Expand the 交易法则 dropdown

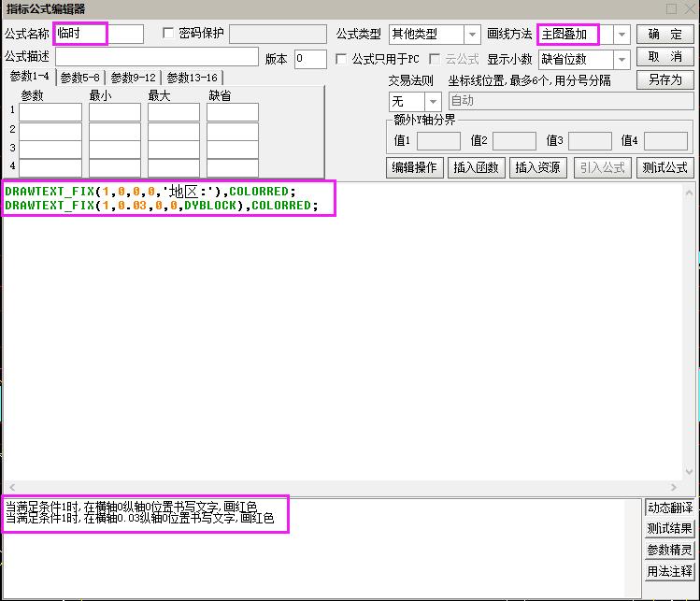tap(434, 101)
